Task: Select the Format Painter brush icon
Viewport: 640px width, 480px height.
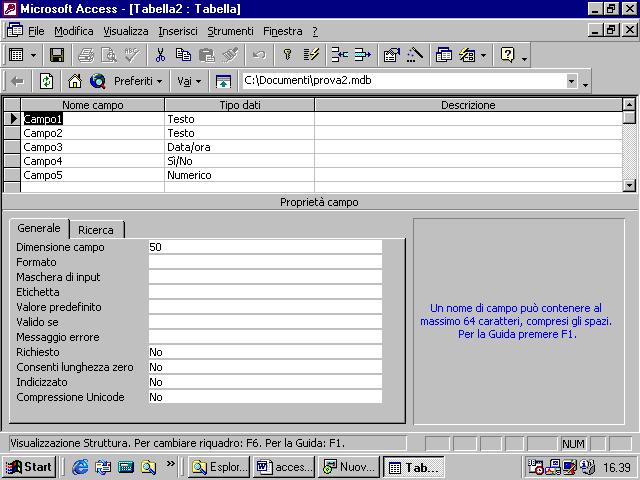Action: pyautogui.click(x=230, y=55)
